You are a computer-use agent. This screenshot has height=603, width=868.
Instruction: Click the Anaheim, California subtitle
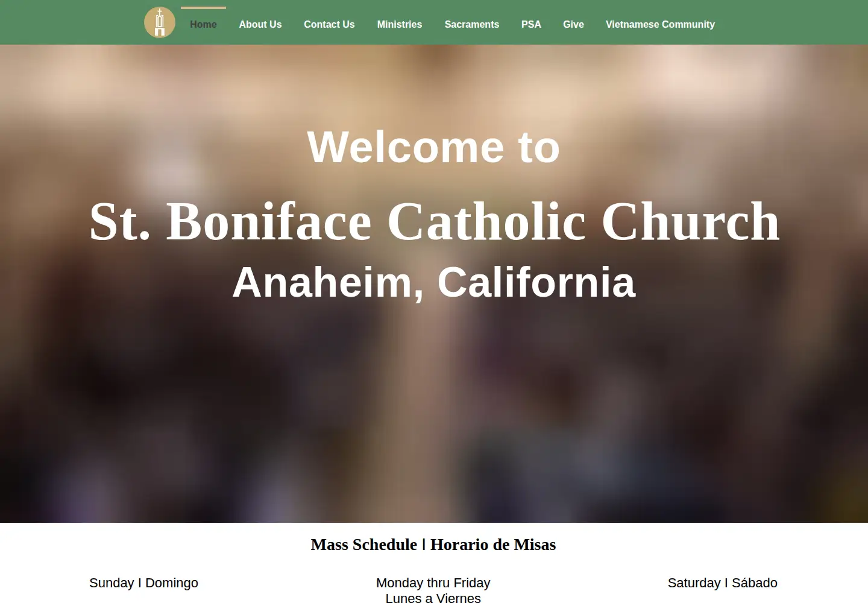click(x=434, y=282)
